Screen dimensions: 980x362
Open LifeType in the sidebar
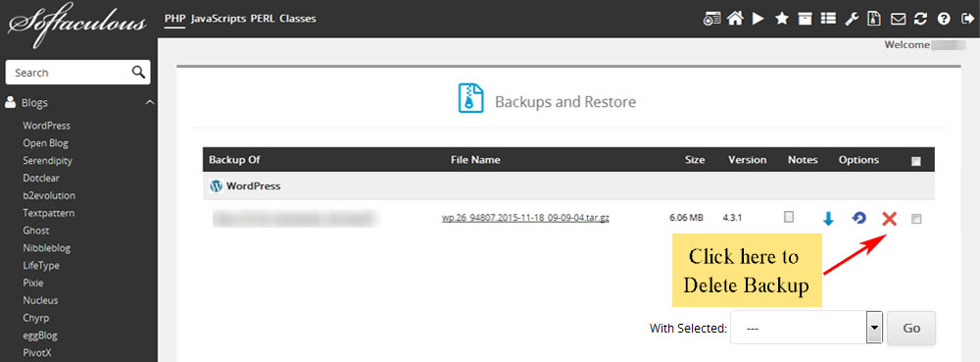tap(41, 265)
